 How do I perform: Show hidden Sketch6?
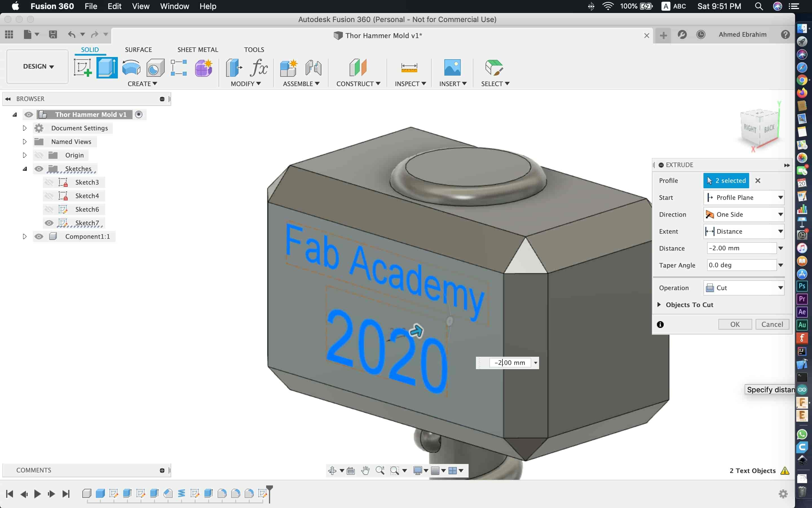[49, 209]
